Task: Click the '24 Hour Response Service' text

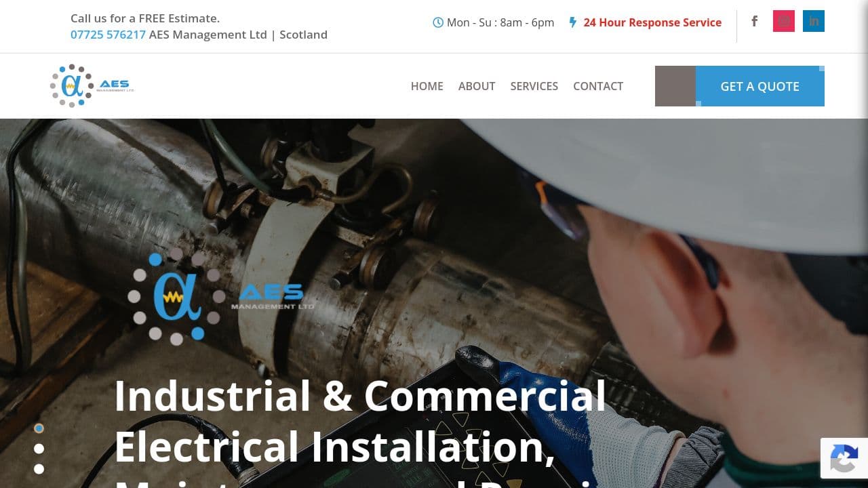Action: 652,22
